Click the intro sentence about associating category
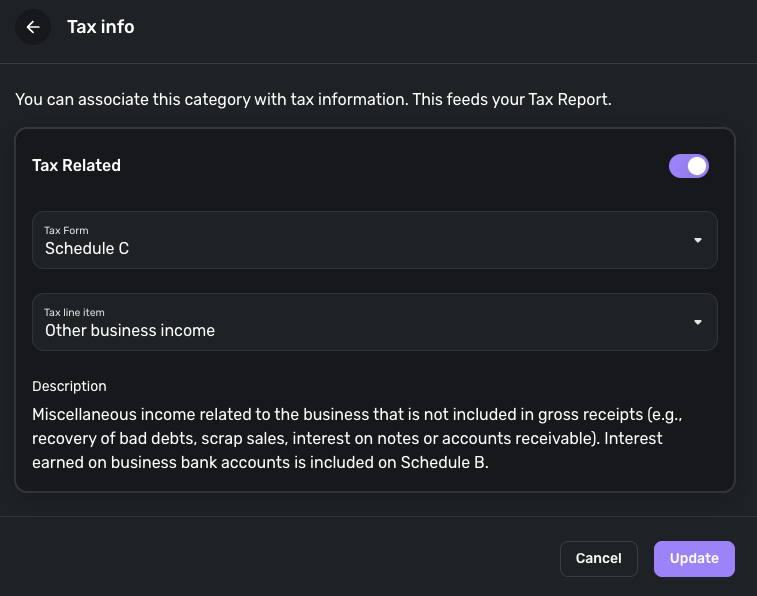The height and width of the screenshot is (596, 757). tap(250, 100)
